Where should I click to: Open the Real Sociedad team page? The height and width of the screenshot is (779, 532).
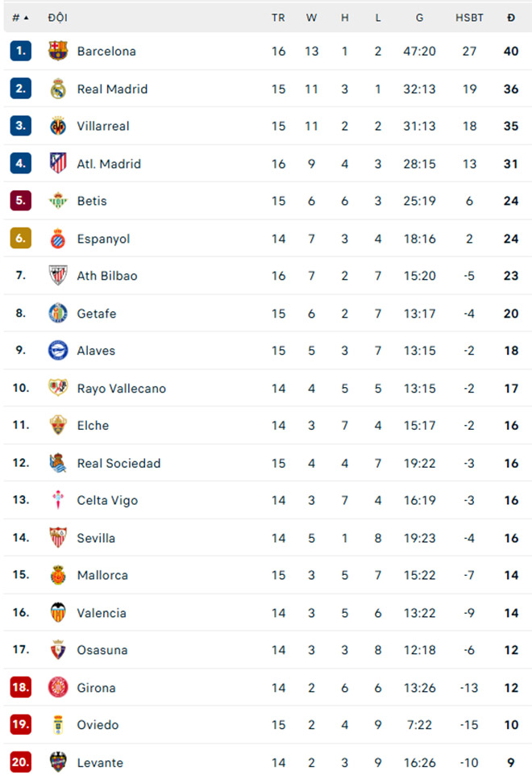pos(118,463)
